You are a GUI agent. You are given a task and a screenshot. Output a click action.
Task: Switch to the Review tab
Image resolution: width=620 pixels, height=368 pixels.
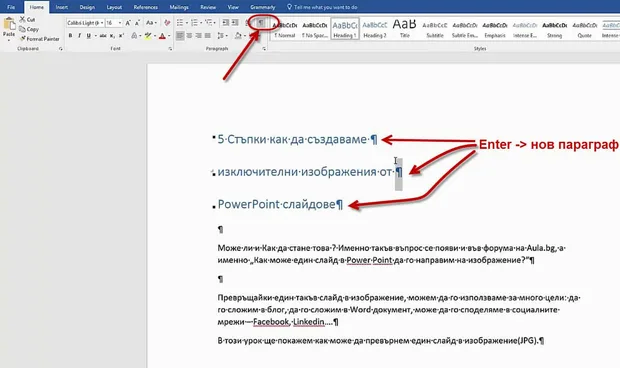(208, 7)
